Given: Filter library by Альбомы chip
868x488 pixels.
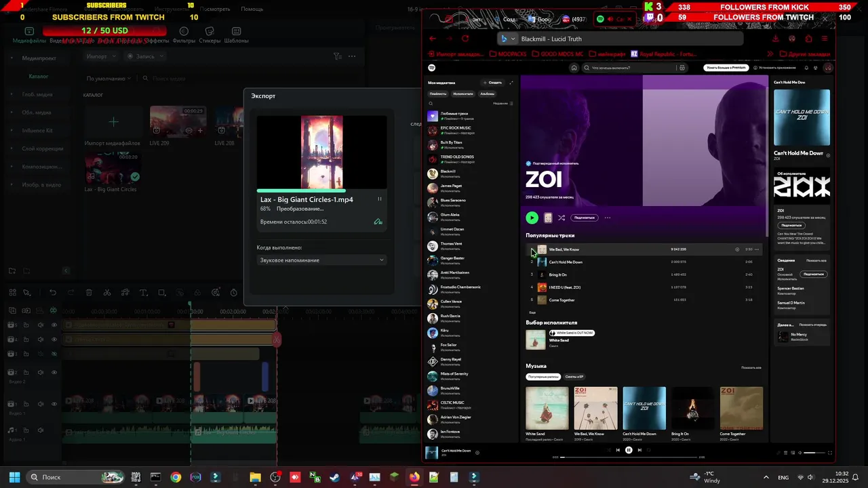Looking at the screenshot, I should (x=487, y=94).
